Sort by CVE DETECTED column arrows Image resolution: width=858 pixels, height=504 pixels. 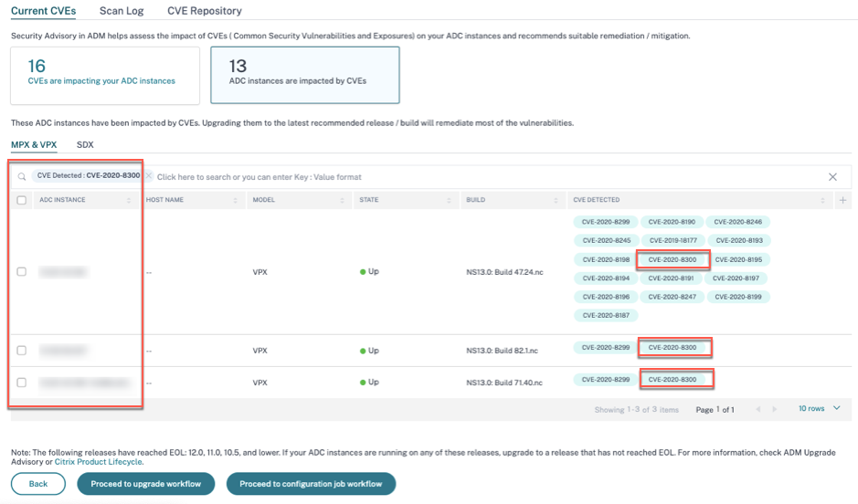[822, 201]
